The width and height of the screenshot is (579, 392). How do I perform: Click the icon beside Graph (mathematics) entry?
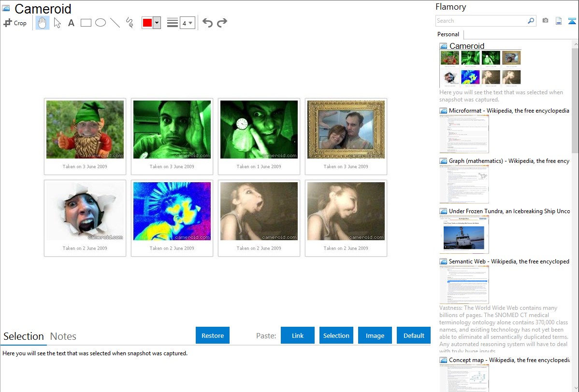coord(443,161)
